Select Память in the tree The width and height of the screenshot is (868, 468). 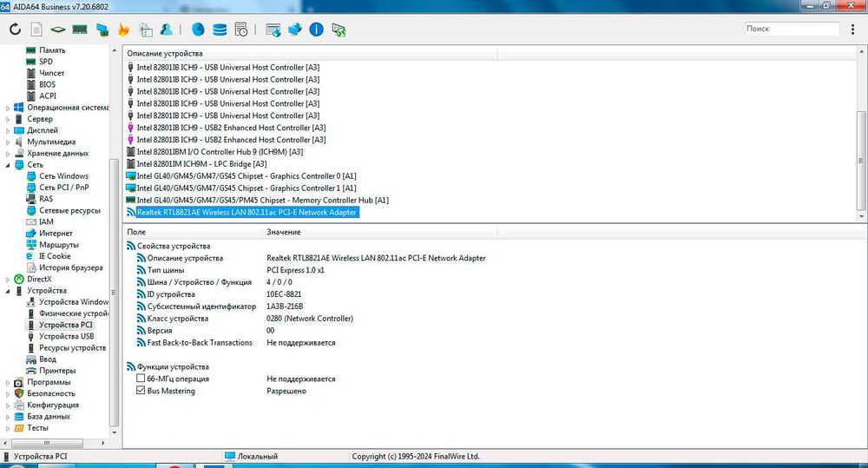point(52,49)
